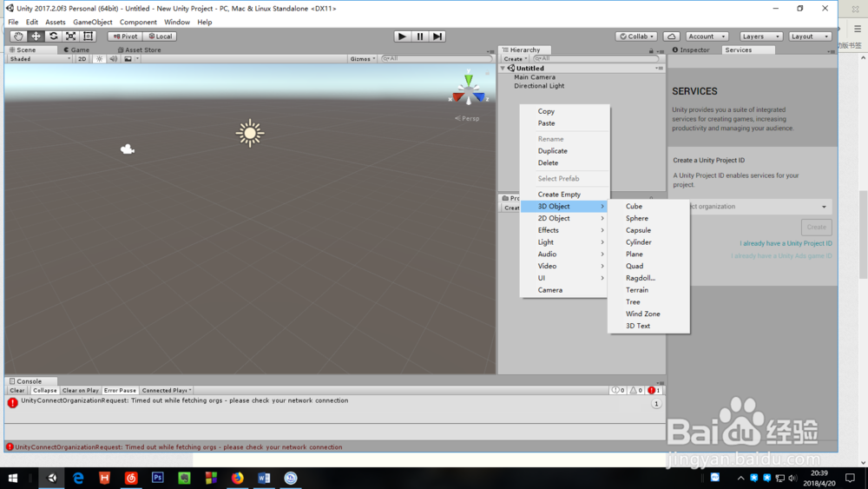Open scene effects image icon
This screenshot has width=868, height=489.
(128, 59)
